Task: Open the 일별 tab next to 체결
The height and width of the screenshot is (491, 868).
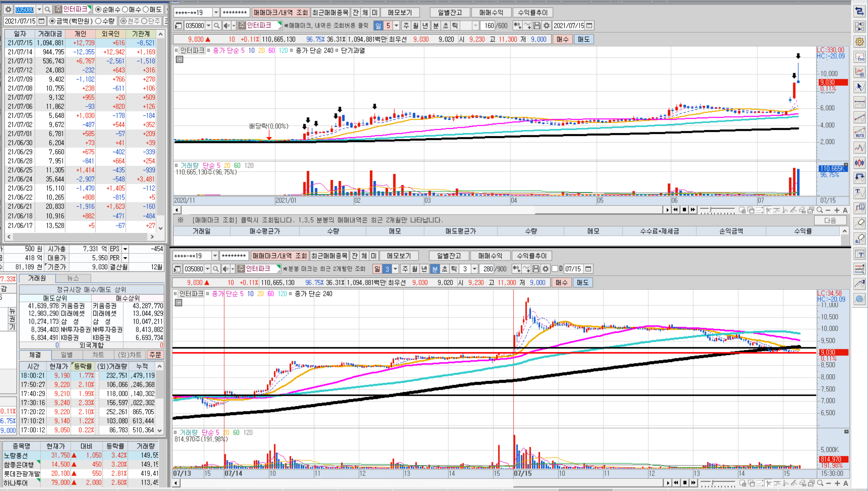Action: tap(67, 355)
